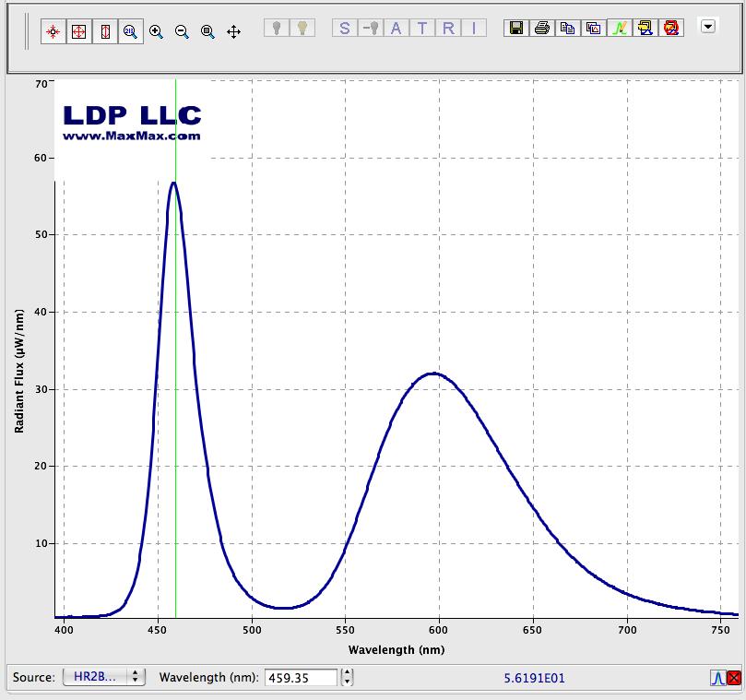
Task: Scale graph height to fill window
Action: tap(105, 32)
